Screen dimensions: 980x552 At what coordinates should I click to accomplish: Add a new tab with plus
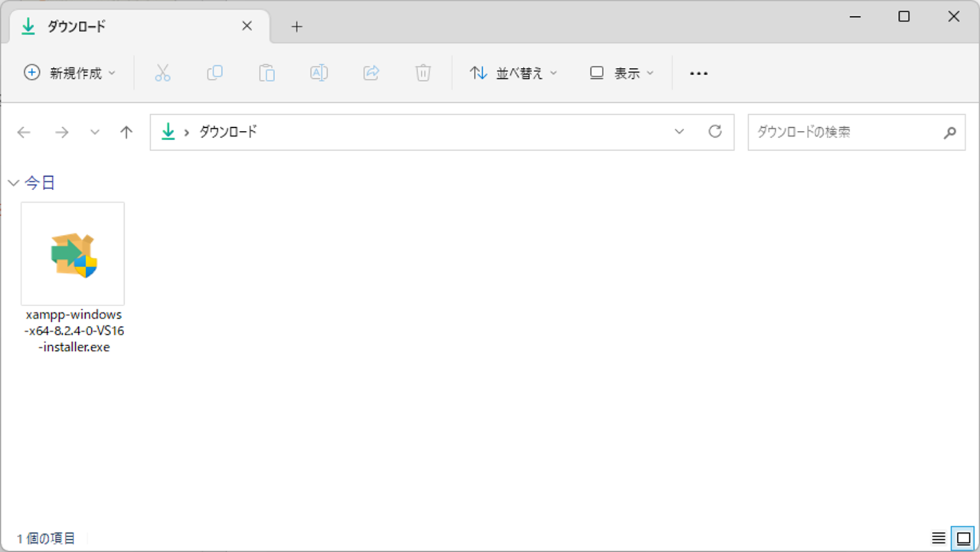tap(297, 27)
